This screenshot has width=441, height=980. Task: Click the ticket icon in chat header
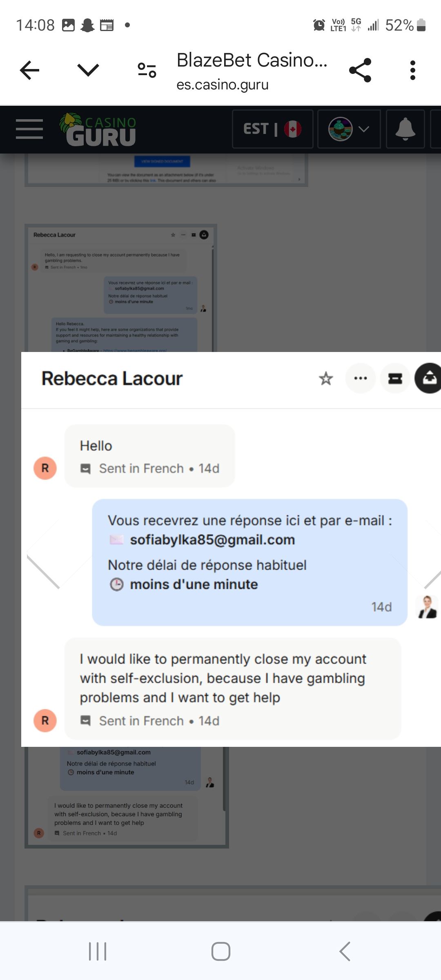click(x=395, y=379)
